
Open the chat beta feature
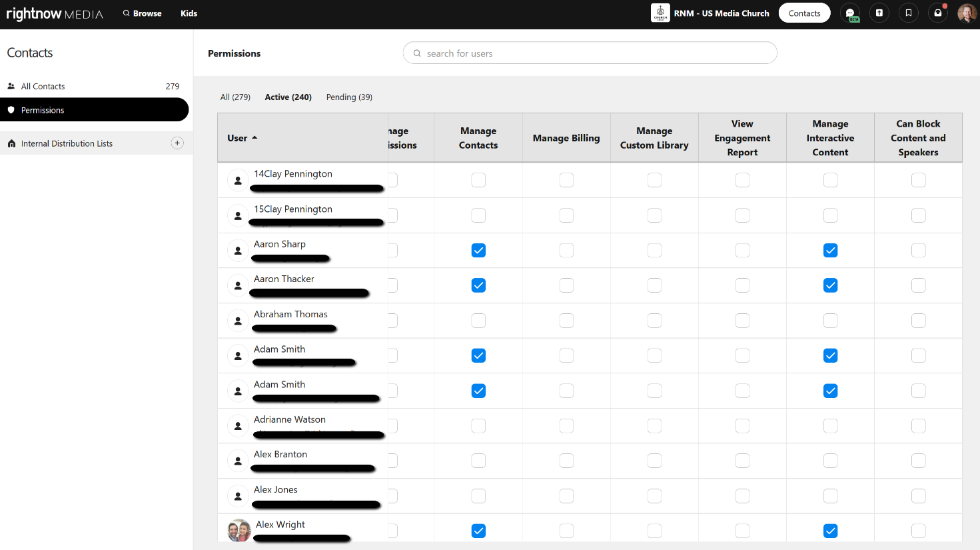[850, 13]
